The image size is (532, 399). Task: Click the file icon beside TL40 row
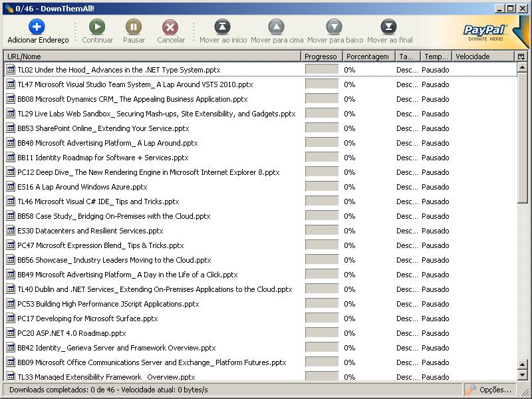click(x=11, y=289)
